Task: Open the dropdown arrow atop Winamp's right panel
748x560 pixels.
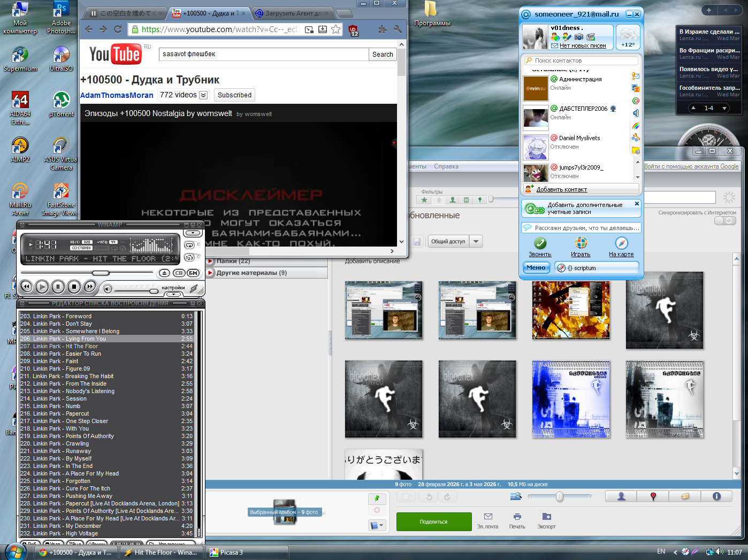Action: (x=192, y=233)
